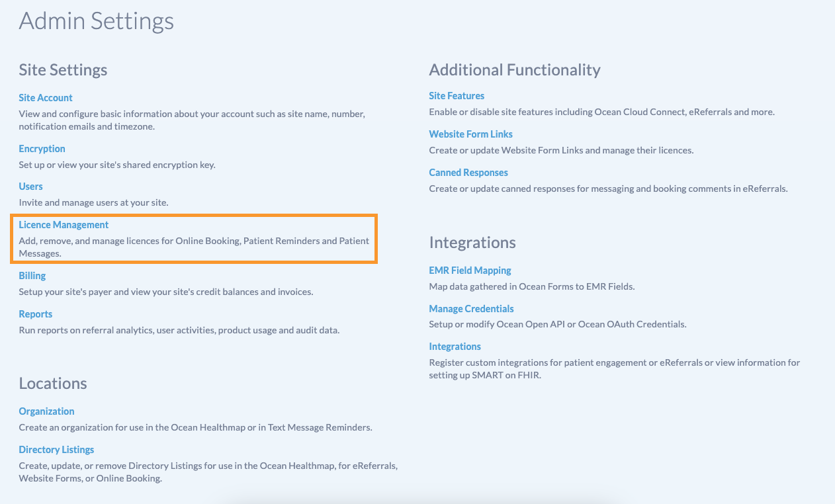This screenshot has width=835, height=504.
Task: Open EMR Field Mapping link
Action: [x=470, y=271]
